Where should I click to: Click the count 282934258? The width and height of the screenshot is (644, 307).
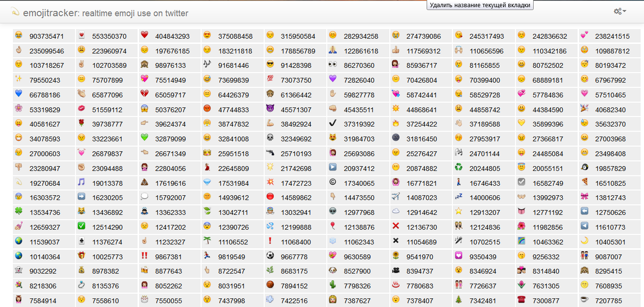361,36
